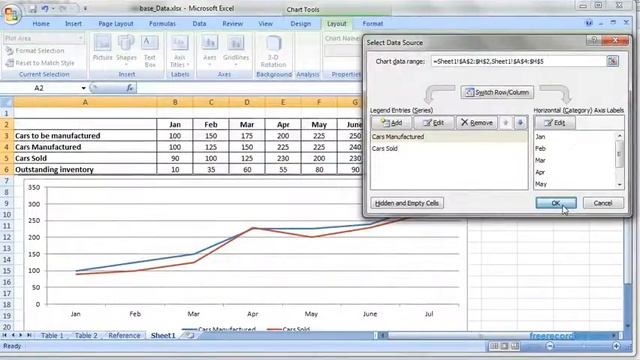Open Excel Help icon in ribbon
640x360 pixels.
[x=589, y=24]
